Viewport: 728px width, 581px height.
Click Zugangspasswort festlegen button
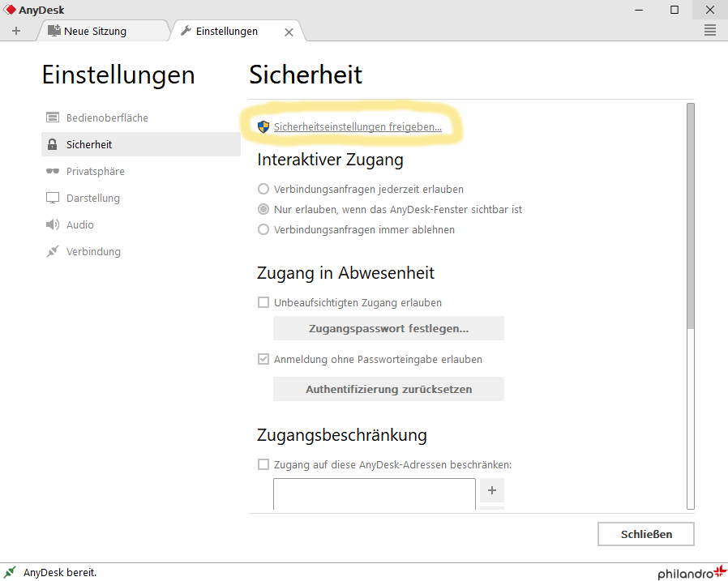tap(388, 328)
